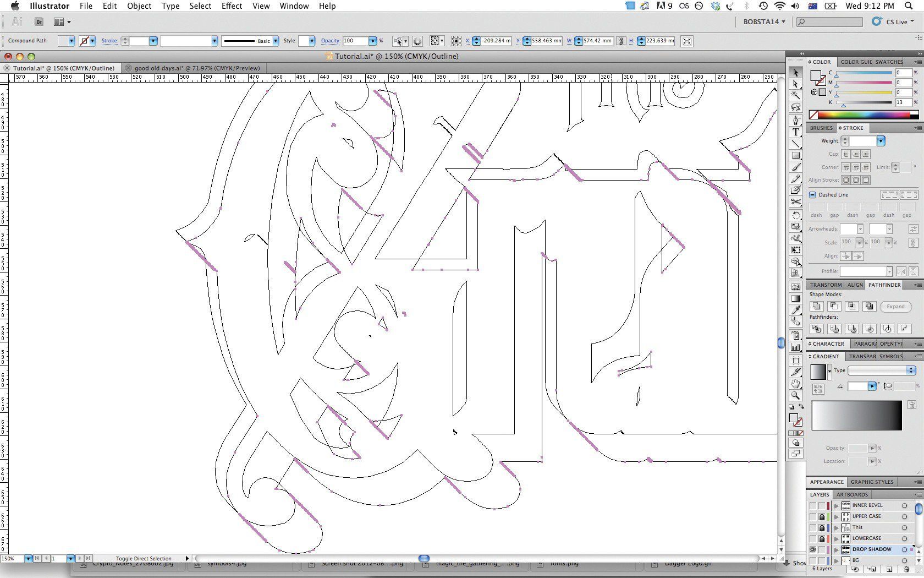
Task: Click the Pathfinder Expand button
Action: point(895,307)
